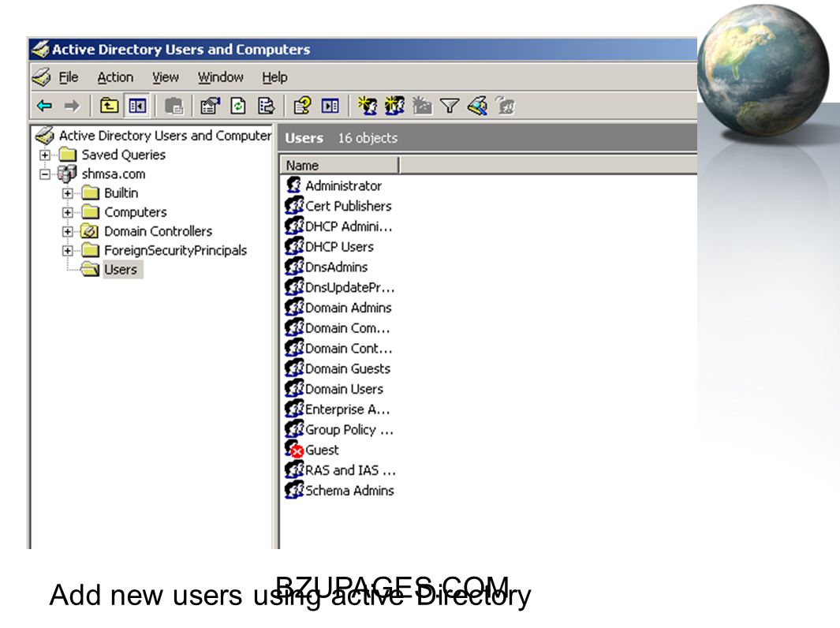Viewport: 840px width, 628px height.
Task: Select the Cert Publishers group
Action: 348,206
